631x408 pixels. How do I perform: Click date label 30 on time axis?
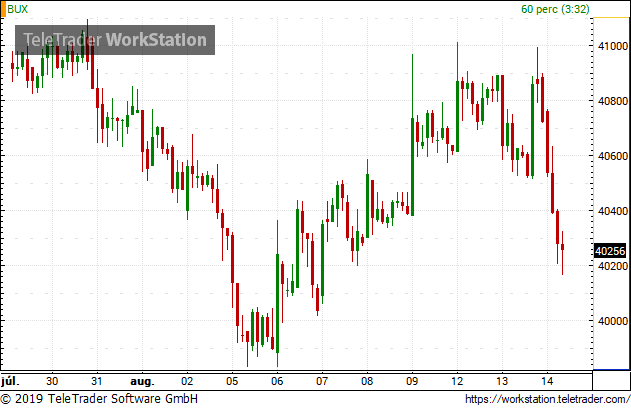coord(52,381)
